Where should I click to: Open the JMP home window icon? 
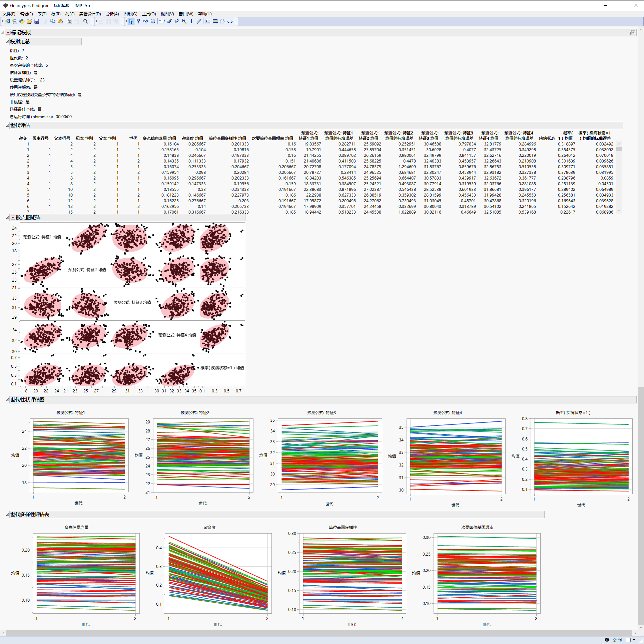click(614, 640)
